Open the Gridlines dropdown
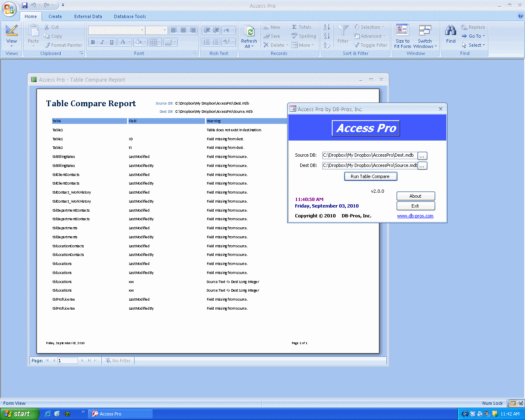525x420 pixels. point(155,42)
